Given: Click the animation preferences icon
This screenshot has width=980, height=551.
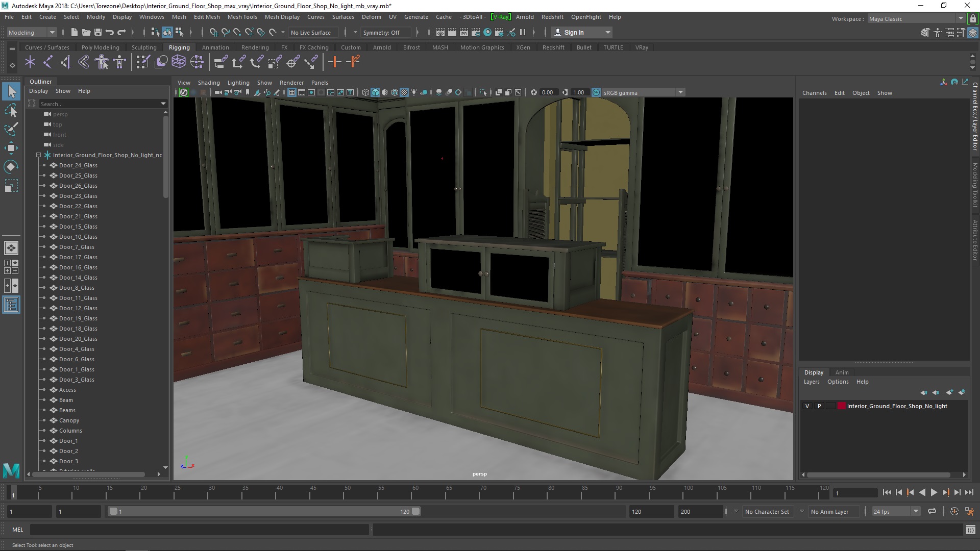Looking at the screenshot, I should 970,511.
